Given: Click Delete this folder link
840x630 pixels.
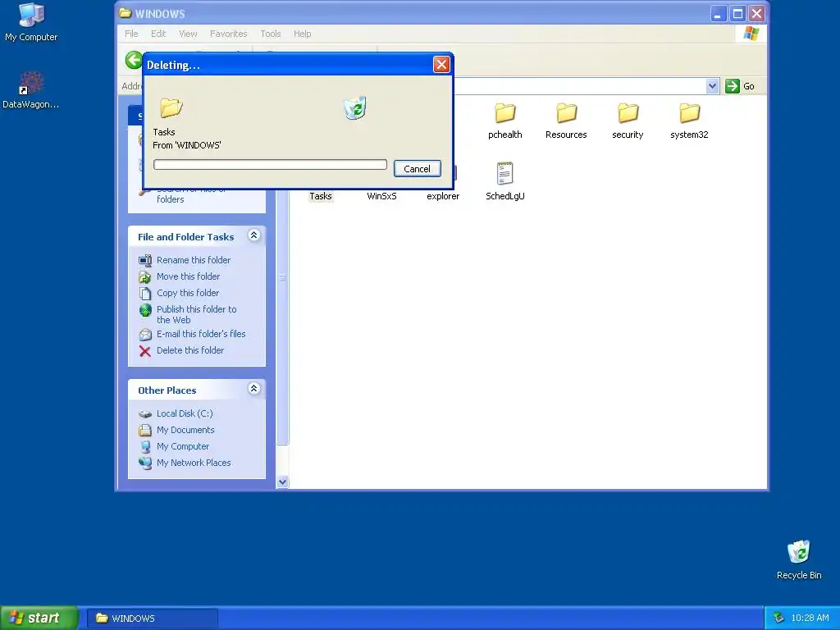Looking at the screenshot, I should point(190,350).
